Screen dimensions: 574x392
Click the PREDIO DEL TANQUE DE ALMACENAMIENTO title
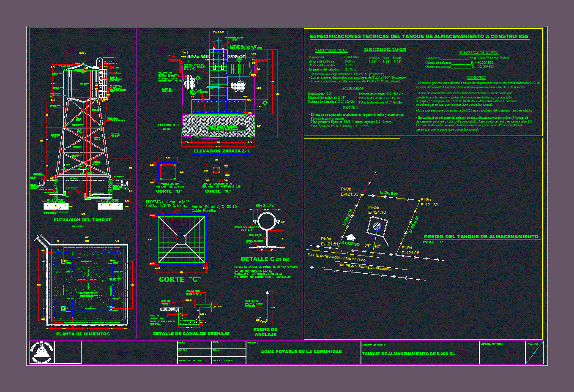(481, 237)
